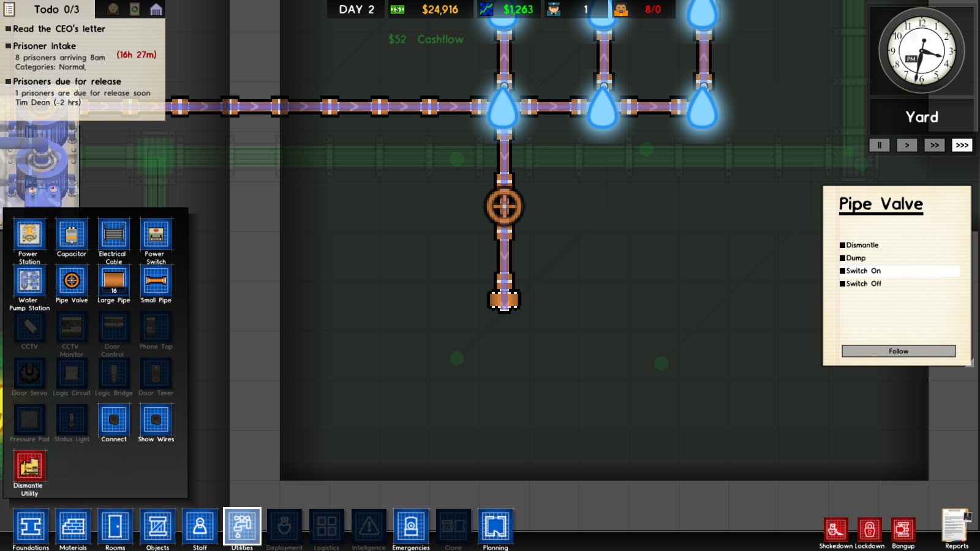
Task: Click the disabled Logistics toolbar item
Action: click(326, 526)
